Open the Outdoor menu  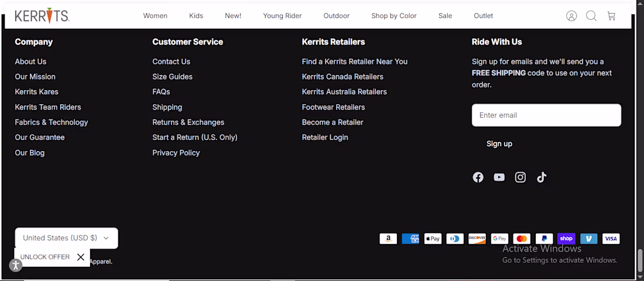tap(337, 16)
